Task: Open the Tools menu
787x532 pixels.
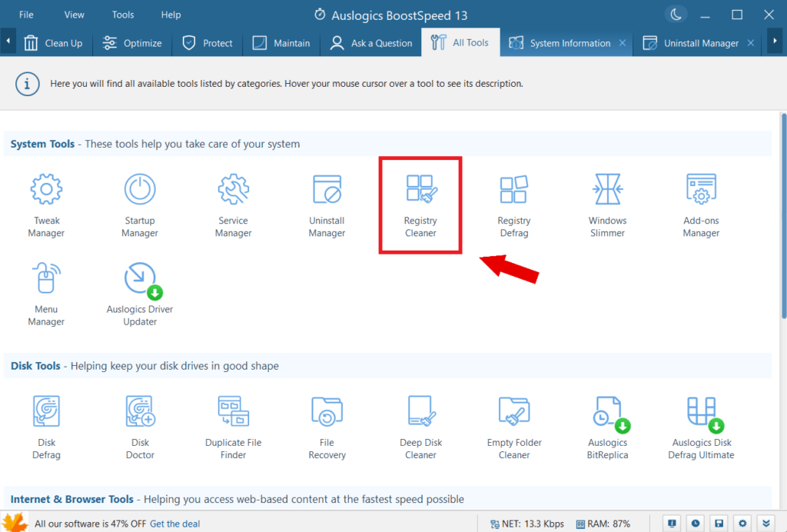Action: (x=123, y=14)
